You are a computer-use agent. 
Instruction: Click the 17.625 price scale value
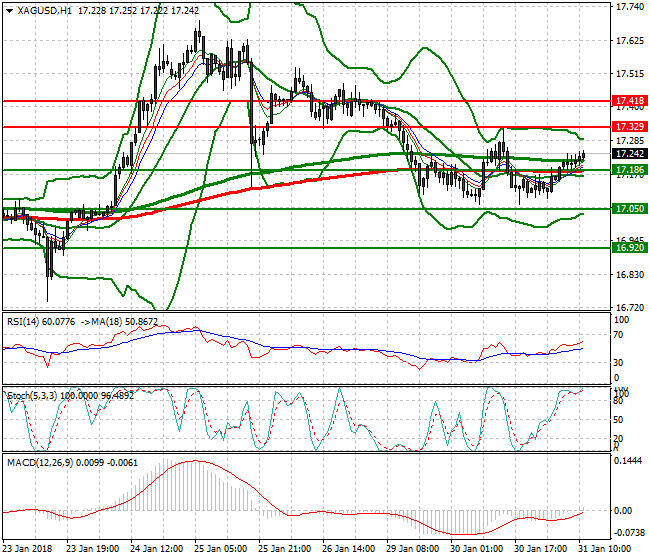630,41
